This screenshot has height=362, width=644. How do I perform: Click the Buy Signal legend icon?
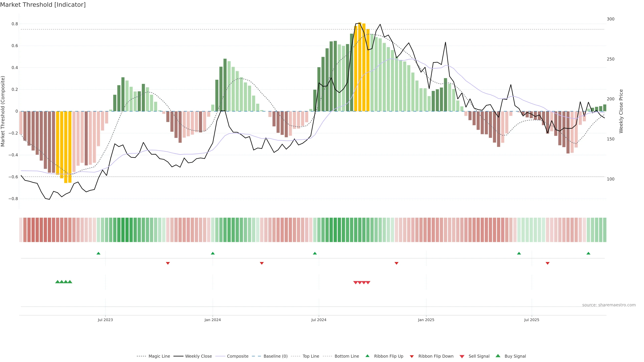click(x=498, y=356)
